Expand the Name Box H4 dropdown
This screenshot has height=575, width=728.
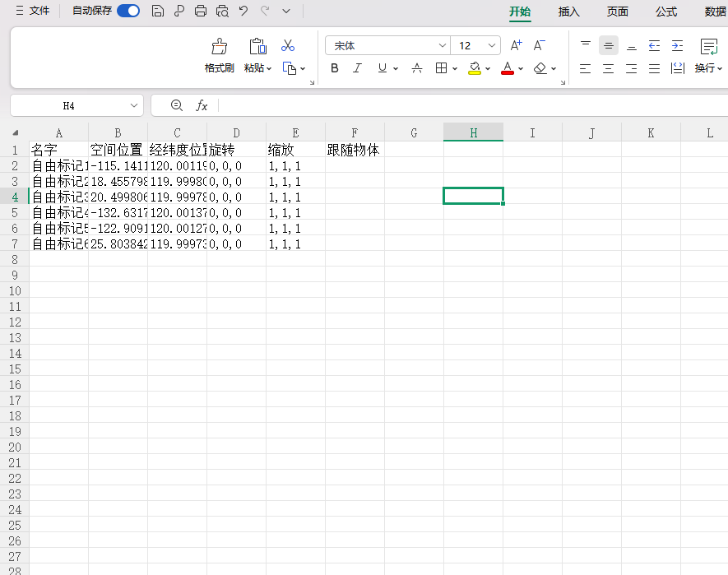[x=134, y=106]
